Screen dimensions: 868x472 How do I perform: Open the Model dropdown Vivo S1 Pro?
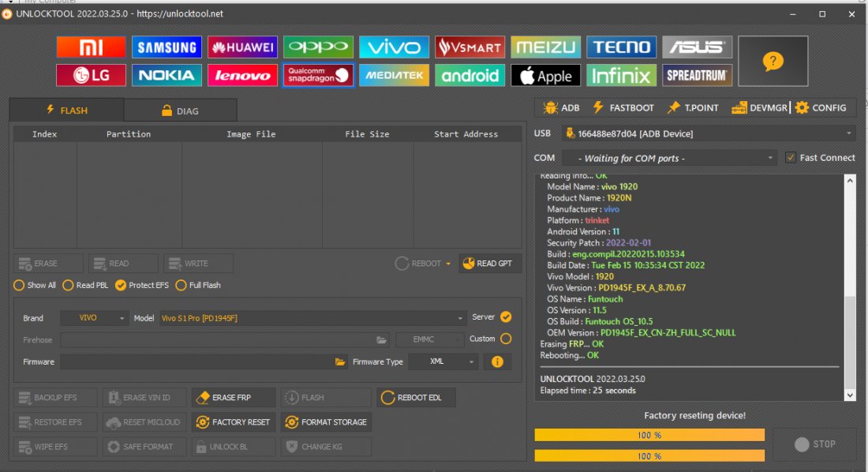tap(312, 318)
